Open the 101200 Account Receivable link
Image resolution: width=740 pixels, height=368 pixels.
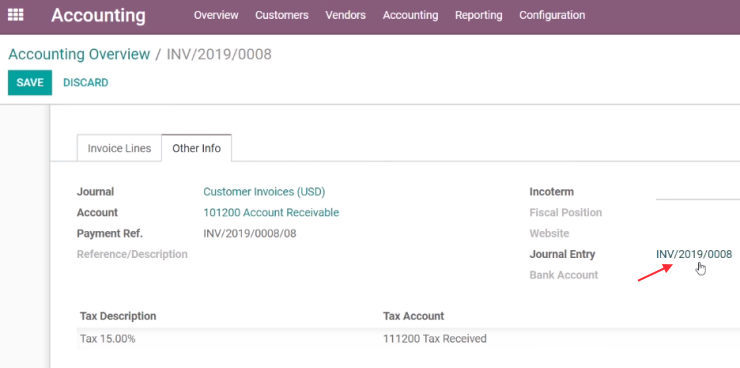[271, 212]
